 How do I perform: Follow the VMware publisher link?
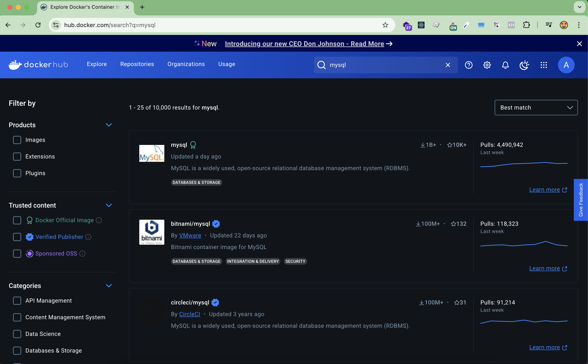[190, 236]
